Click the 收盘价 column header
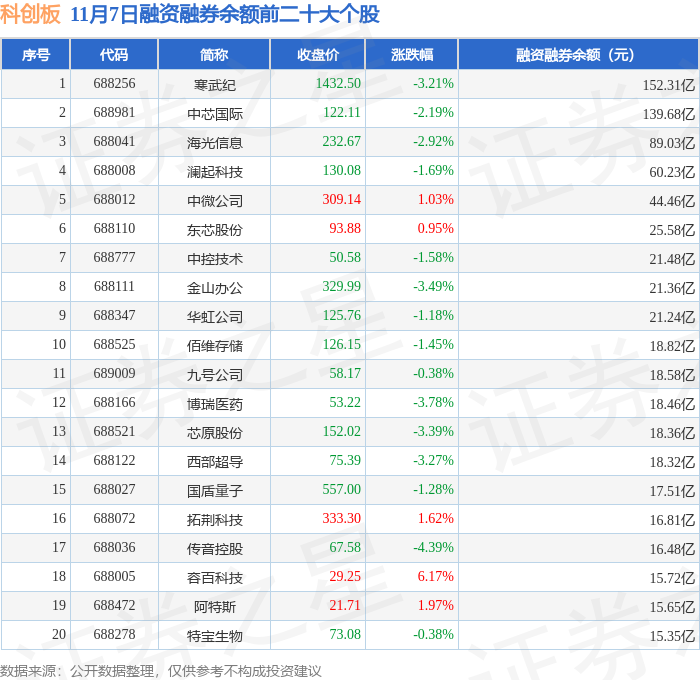 318,54
